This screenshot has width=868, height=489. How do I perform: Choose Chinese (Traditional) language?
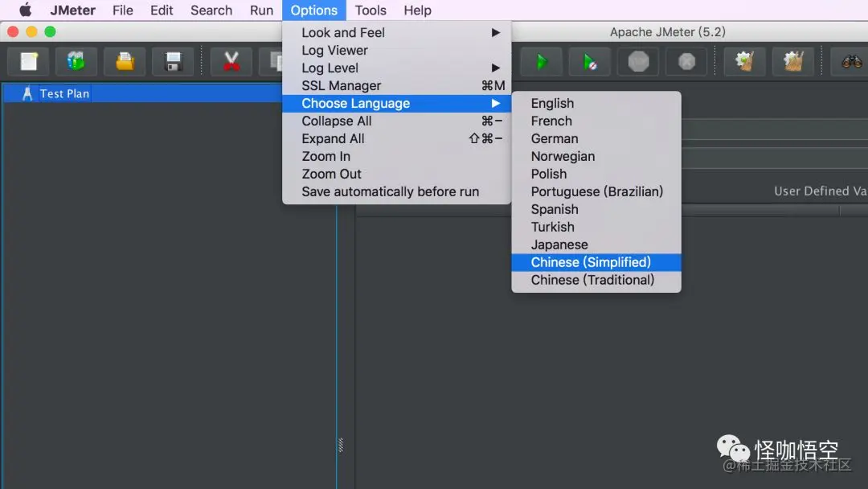596,280
